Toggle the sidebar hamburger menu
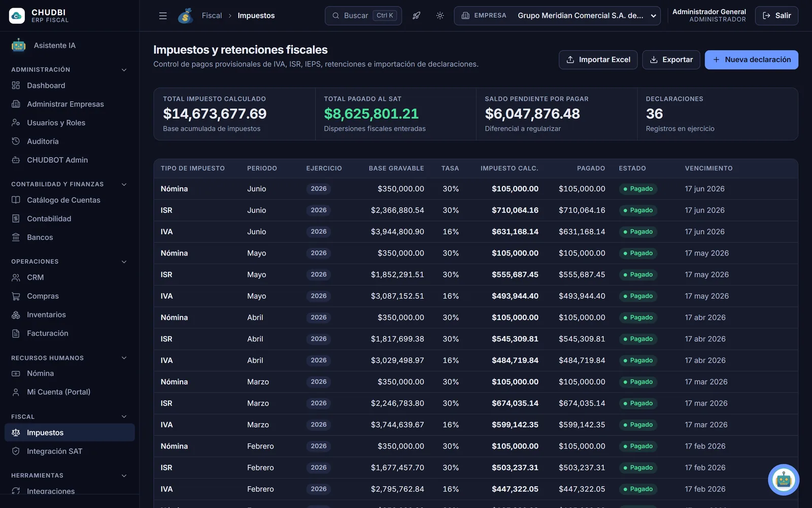The height and width of the screenshot is (508, 812). [163, 16]
